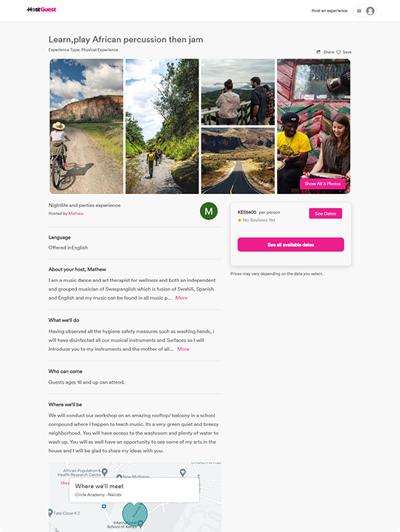Click the International School of Kenya marker
Screen dimensions: 400x532
140,524
